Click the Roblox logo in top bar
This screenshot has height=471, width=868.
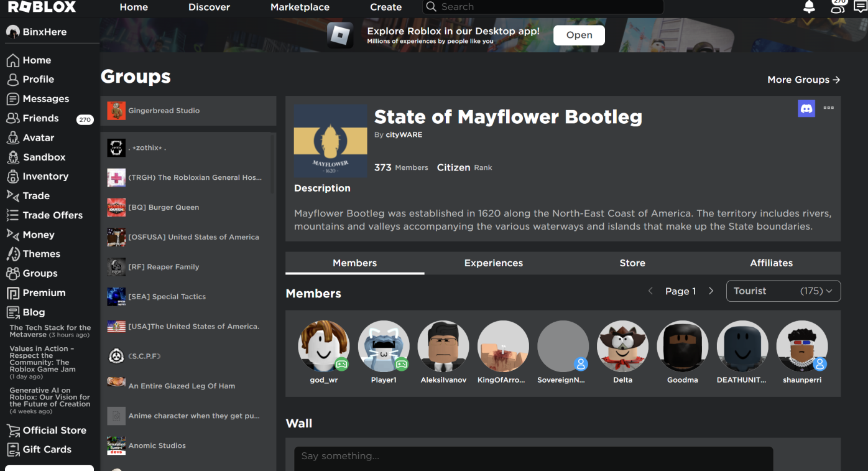point(42,7)
